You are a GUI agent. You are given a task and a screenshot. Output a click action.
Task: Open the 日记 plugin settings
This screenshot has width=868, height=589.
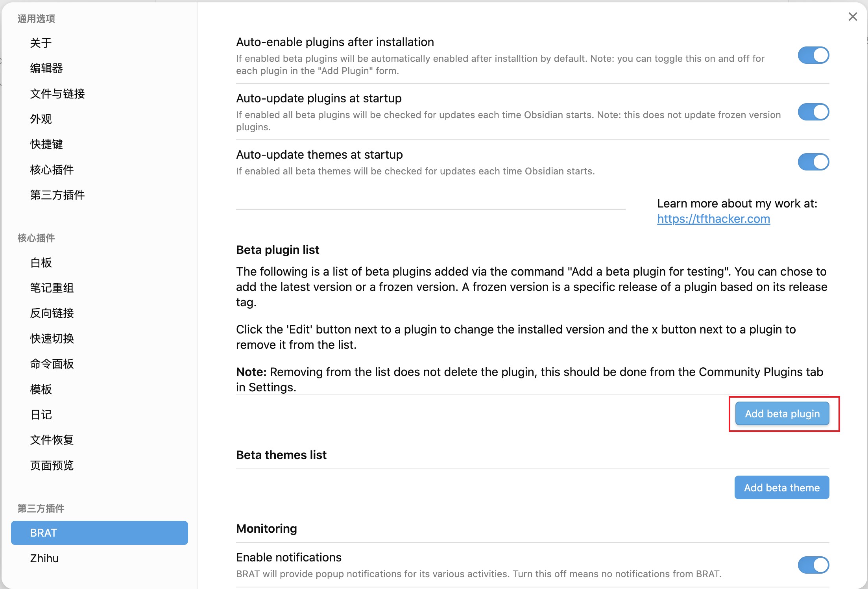coord(41,415)
